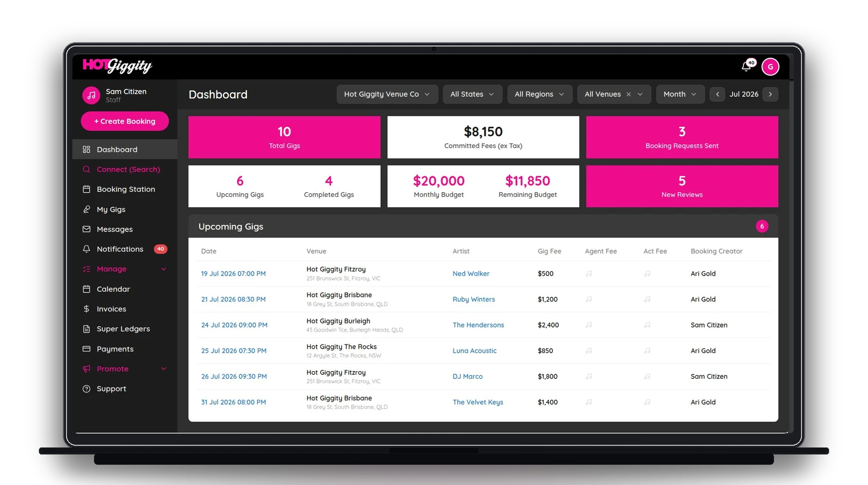Open the 19 Jul 2026 07:00 PM gig
The image size is (868, 485).
click(x=233, y=274)
